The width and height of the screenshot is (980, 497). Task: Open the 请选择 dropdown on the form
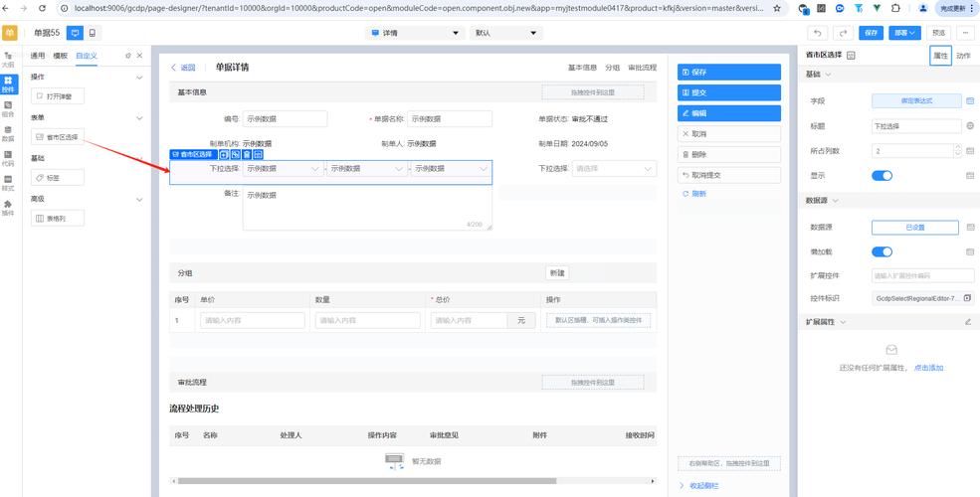pos(615,169)
